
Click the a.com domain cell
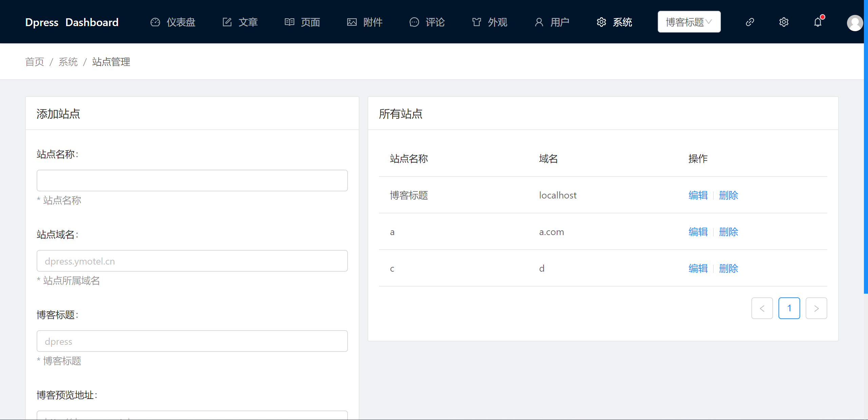(552, 232)
